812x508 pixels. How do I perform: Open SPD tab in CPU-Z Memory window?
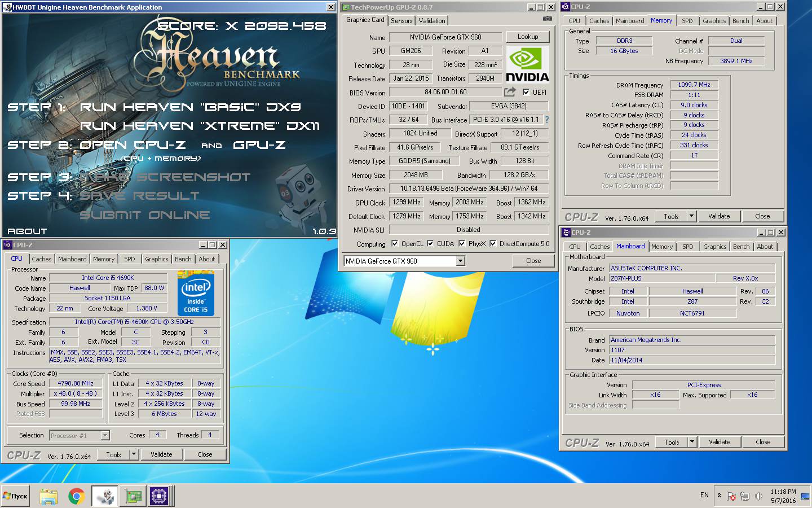[x=687, y=21]
